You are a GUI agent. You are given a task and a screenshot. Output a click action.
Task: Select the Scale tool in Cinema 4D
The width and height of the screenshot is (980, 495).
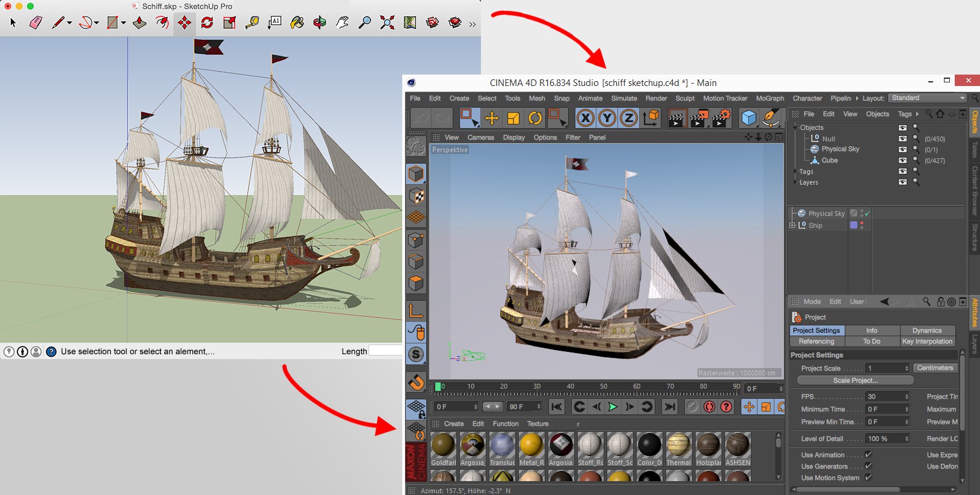pos(513,118)
